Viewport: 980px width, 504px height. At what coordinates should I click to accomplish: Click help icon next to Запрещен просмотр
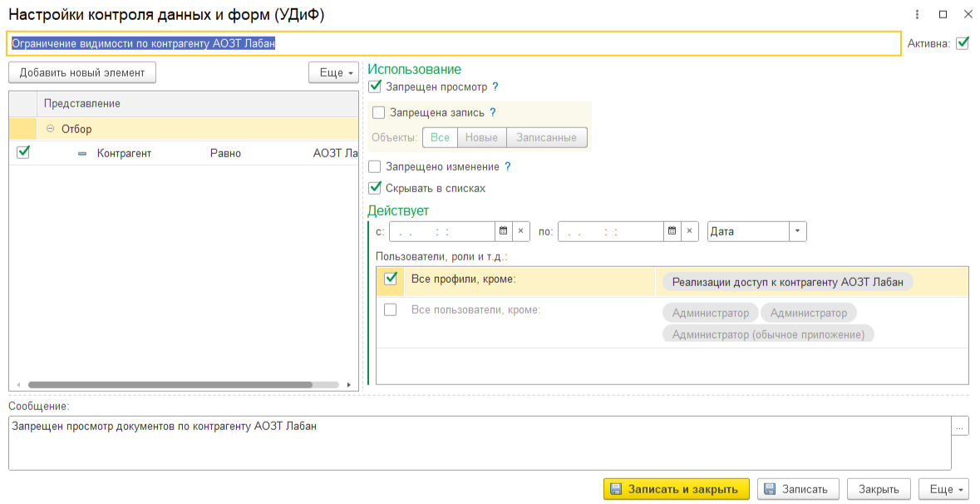[x=495, y=86]
